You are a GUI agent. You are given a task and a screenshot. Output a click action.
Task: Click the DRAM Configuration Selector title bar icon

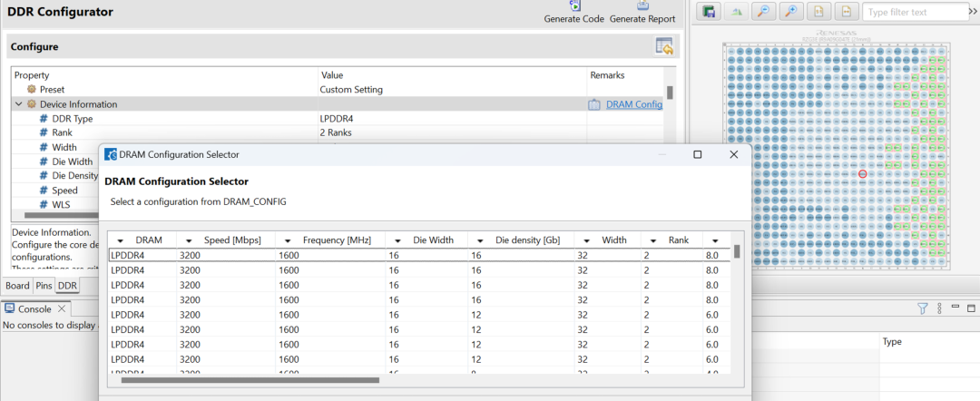point(111,154)
